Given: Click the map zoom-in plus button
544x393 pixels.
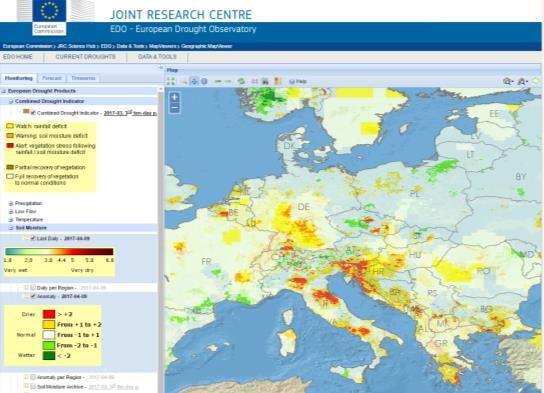Looking at the screenshot, I should click(x=175, y=97).
